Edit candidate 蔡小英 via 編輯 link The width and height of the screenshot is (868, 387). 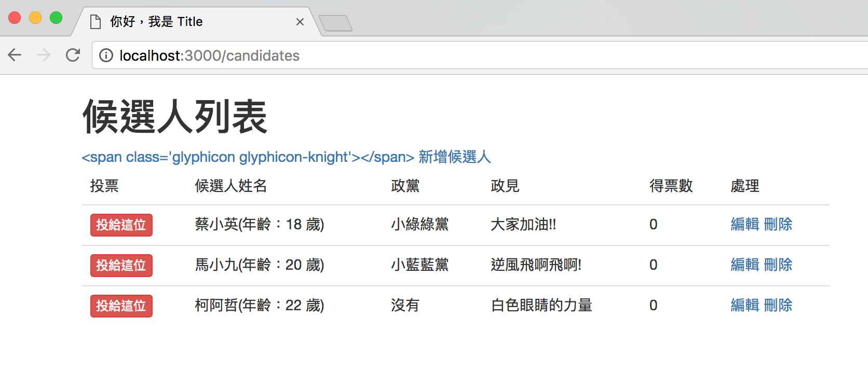tap(744, 224)
